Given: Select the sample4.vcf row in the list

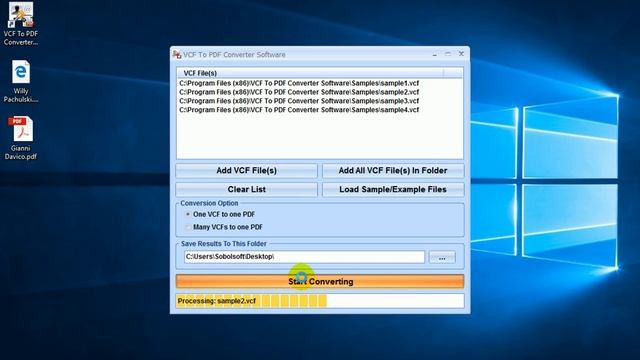Looking at the screenshot, I should (299, 110).
